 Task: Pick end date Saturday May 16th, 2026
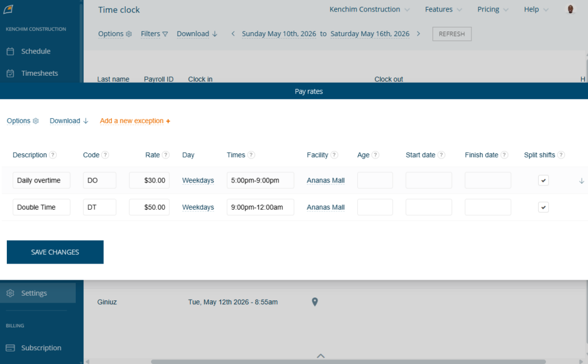point(370,34)
